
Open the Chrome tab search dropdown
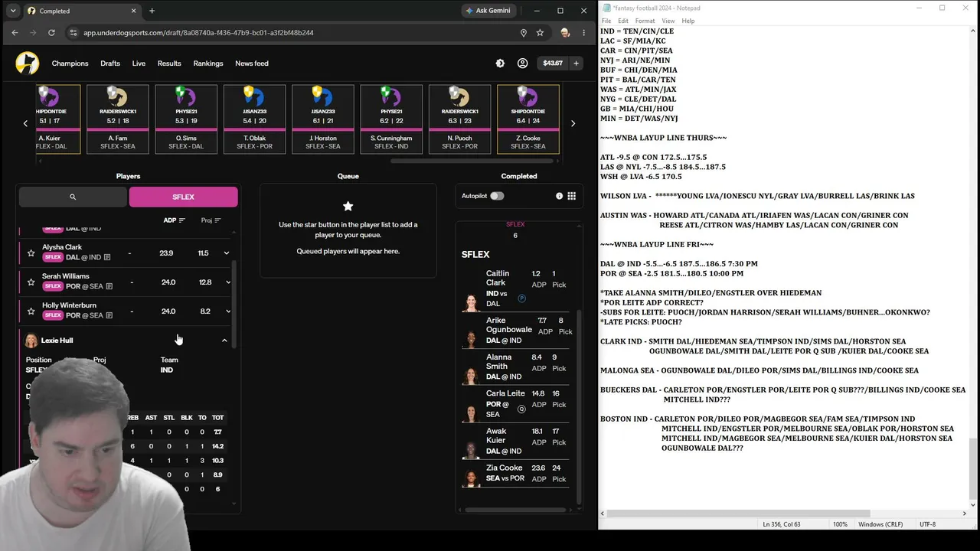click(x=13, y=11)
